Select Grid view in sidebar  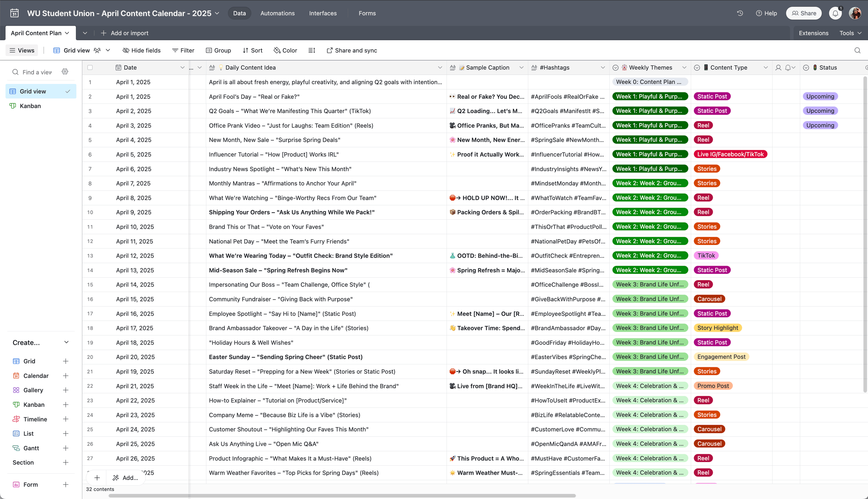click(x=41, y=91)
